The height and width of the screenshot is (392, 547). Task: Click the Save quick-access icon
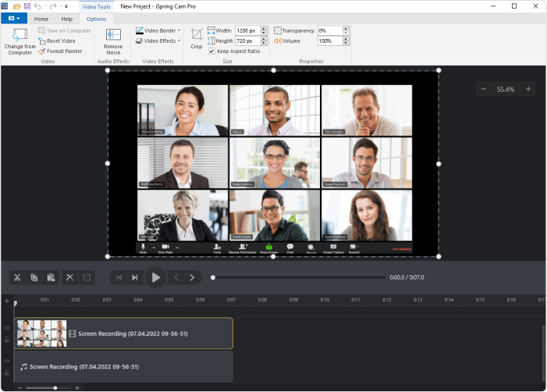click(x=27, y=6)
